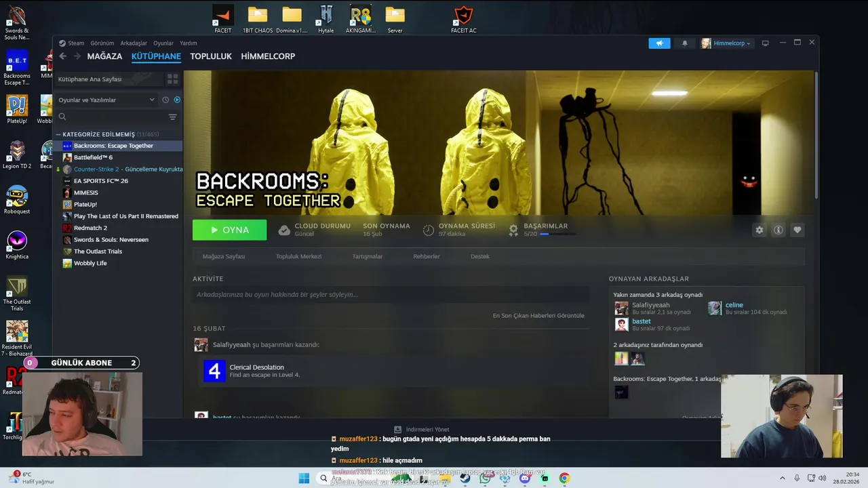The height and width of the screenshot is (488, 868).
Task: Open Rehberler guides link
Action: tap(427, 256)
